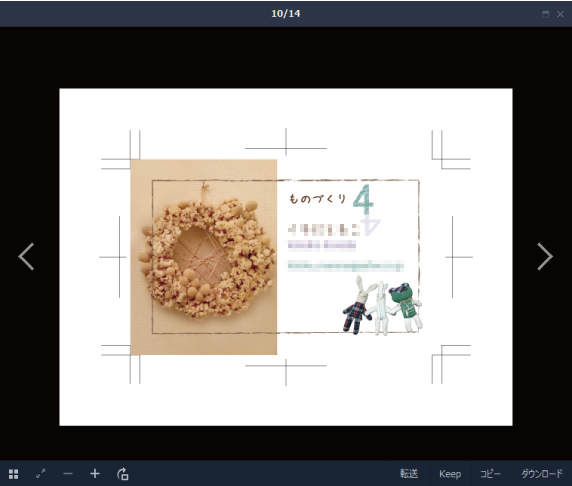Click the fit-to-window expand arrows icon

[41, 474]
